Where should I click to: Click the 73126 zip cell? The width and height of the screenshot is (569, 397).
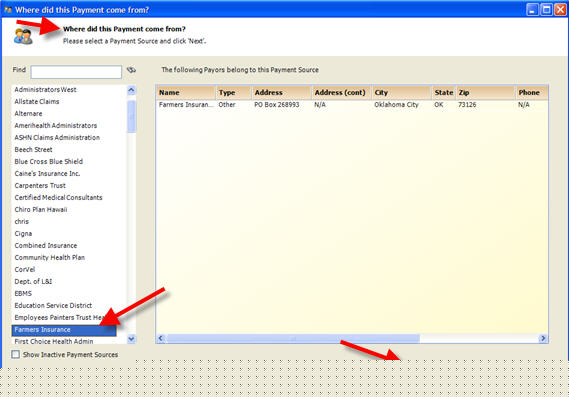point(467,105)
